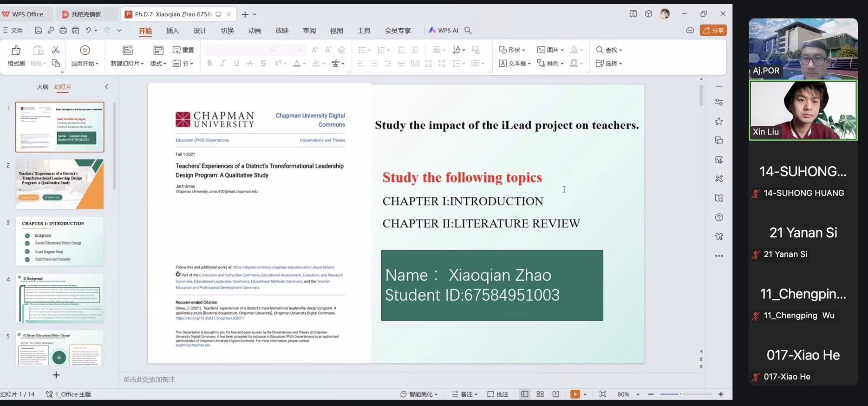Click the orange Share (分享) button
868x406 pixels.
(713, 30)
